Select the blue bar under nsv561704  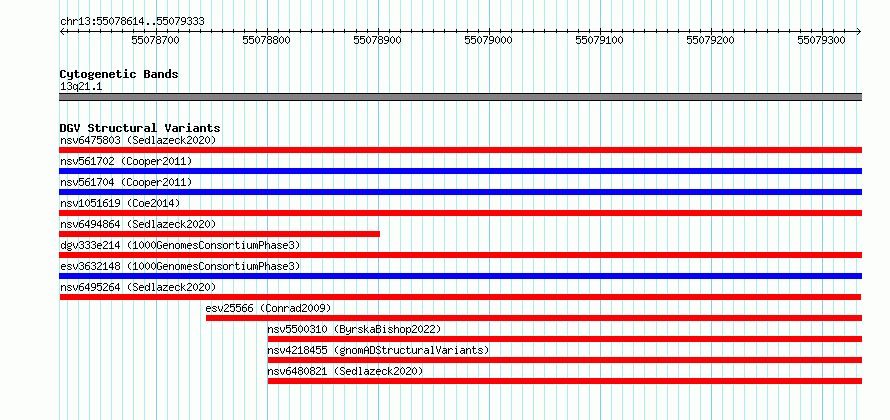(x=461, y=192)
